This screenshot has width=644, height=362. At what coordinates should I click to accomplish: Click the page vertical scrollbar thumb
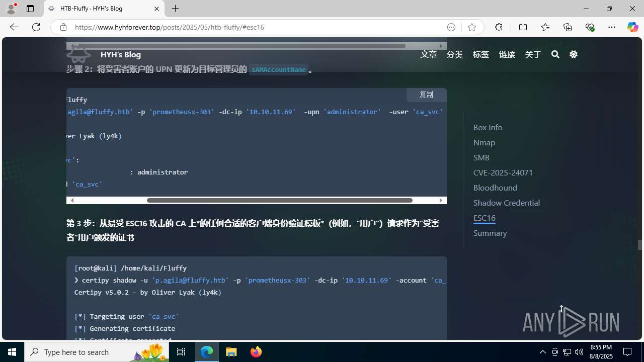(640, 245)
